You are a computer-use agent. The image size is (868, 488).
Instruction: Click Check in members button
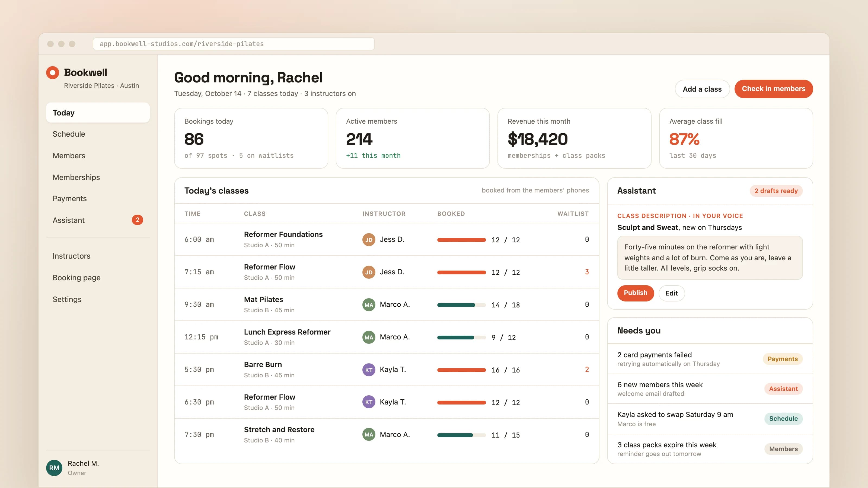(774, 89)
